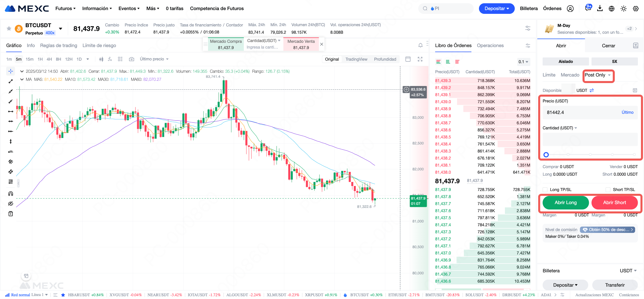Image resolution: width=644 pixels, height=299 pixels.
Task: Open Reglas de trading tab
Action: point(58,46)
